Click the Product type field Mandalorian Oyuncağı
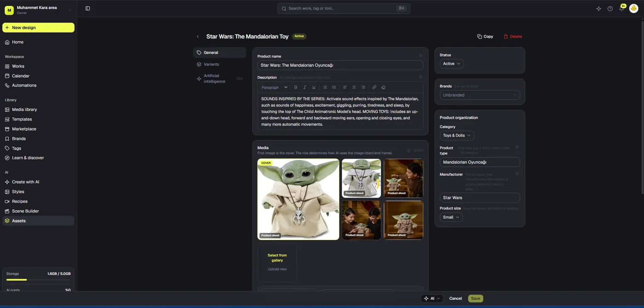644x308 pixels. point(480,162)
